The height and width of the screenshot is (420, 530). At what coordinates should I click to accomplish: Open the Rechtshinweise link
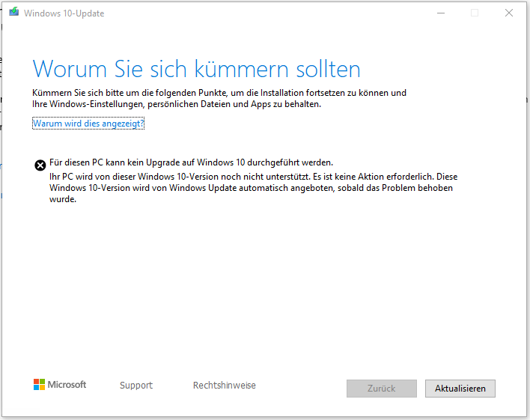tap(224, 386)
